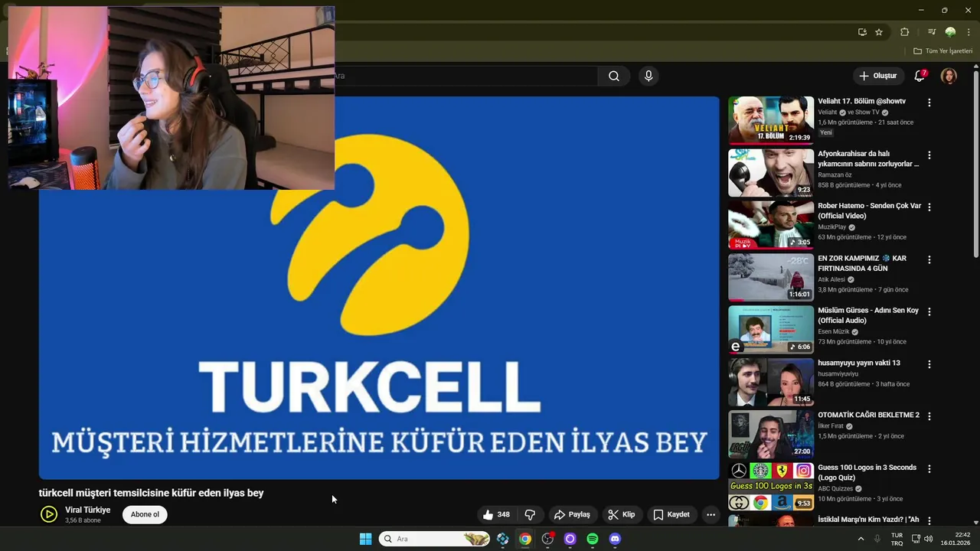Dislike the video with thumbs-down button

[x=530, y=514]
